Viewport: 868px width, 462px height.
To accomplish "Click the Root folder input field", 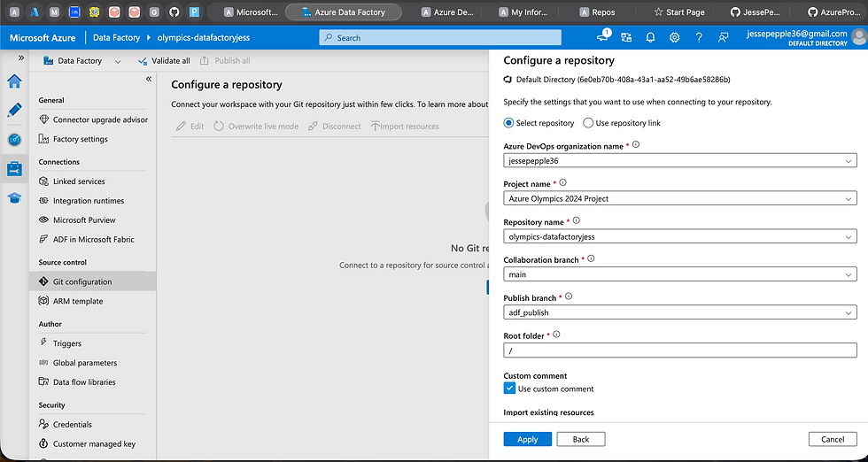I will 679,350.
